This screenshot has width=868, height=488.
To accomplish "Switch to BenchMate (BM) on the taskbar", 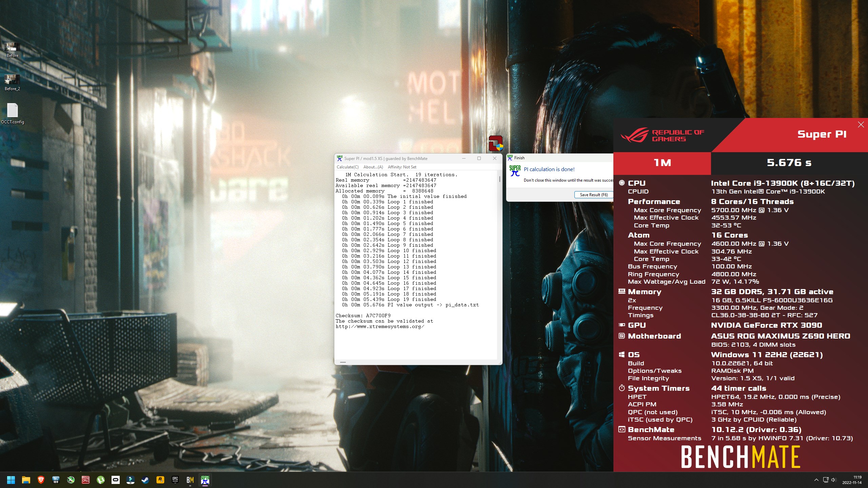I will 190,480.
